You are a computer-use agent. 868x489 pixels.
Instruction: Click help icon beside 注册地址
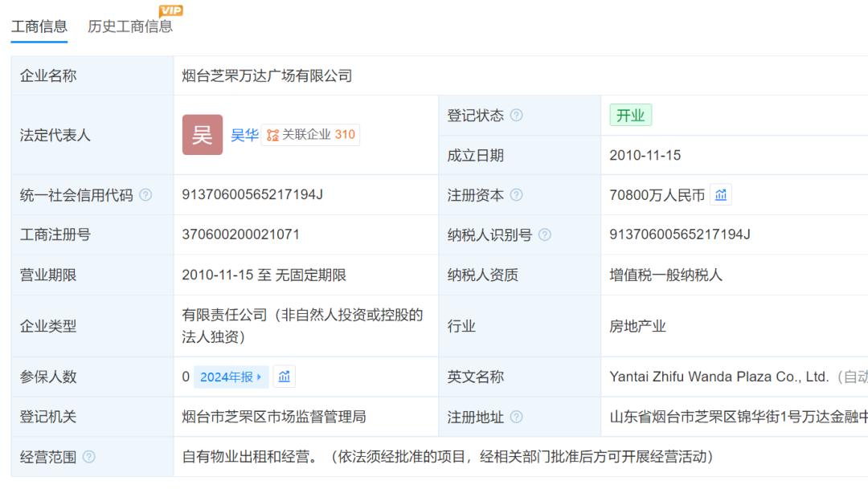[516, 417]
